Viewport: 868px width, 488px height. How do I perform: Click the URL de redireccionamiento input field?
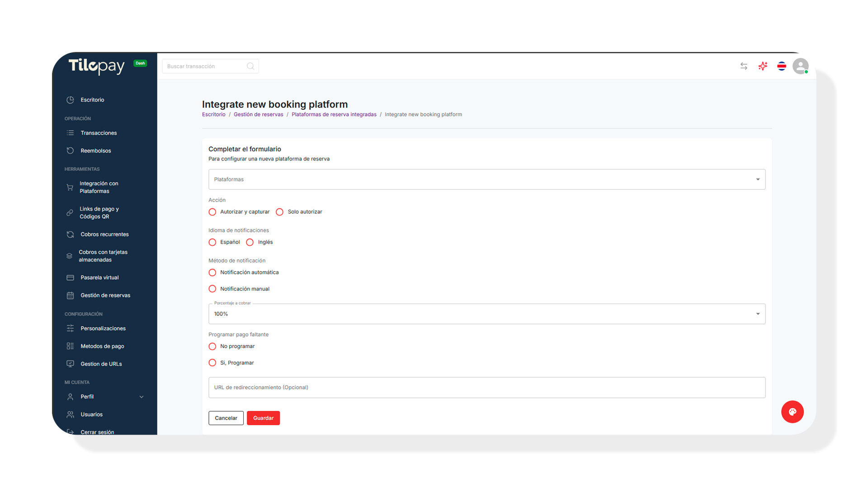tap(486, 387)
